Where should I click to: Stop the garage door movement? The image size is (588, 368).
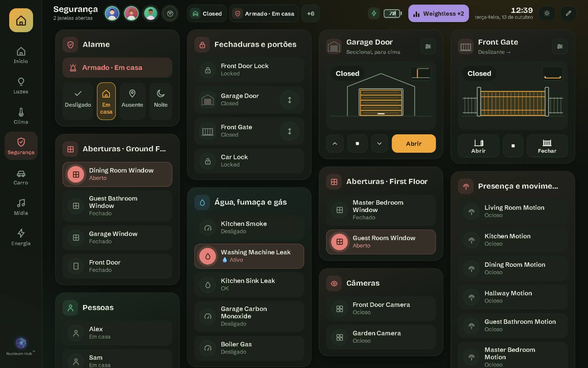tap(357, 144)
